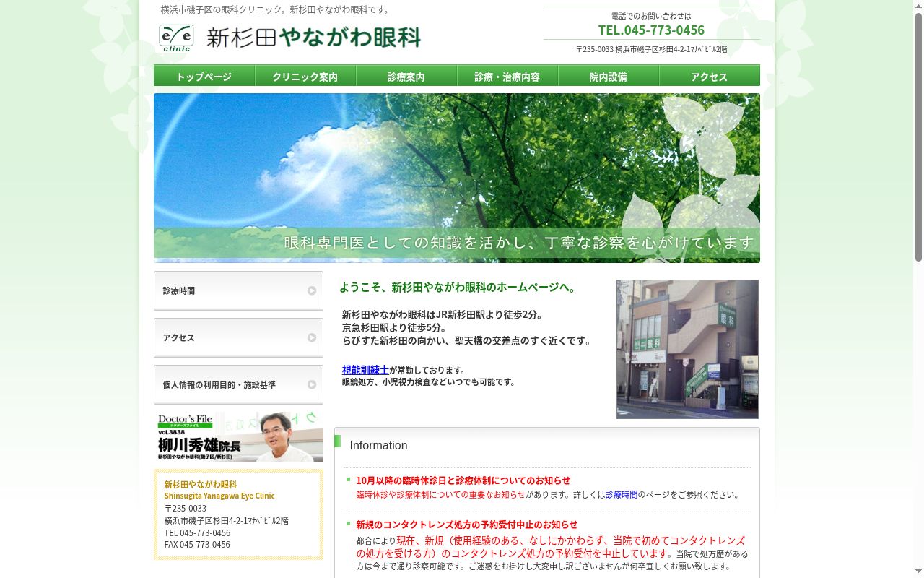Image resolution: width=924 pixels, height=578 pixels.
Task: Click the phone number TEL.045-773-0456
Action: (x=651, y=30)
